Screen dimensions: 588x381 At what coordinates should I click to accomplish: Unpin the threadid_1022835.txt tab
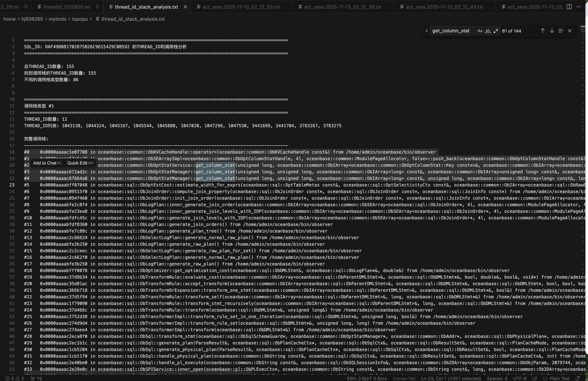click(x=98, y=7)
